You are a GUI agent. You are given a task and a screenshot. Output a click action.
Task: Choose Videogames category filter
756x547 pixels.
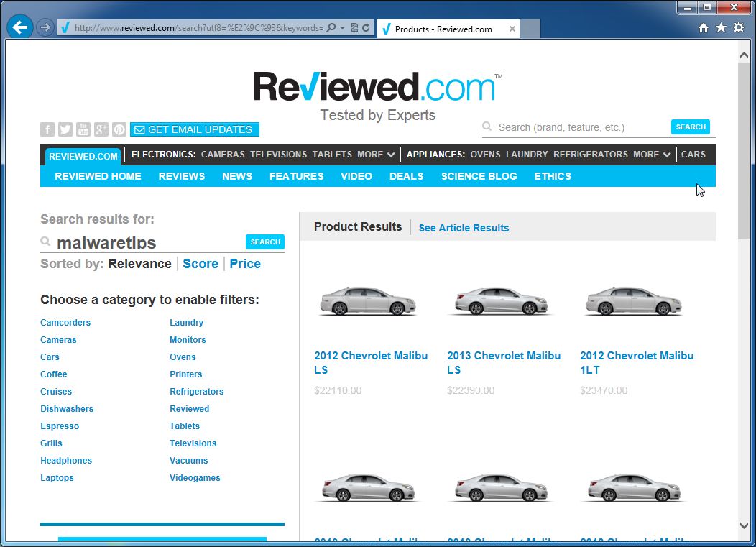(195, 477)
